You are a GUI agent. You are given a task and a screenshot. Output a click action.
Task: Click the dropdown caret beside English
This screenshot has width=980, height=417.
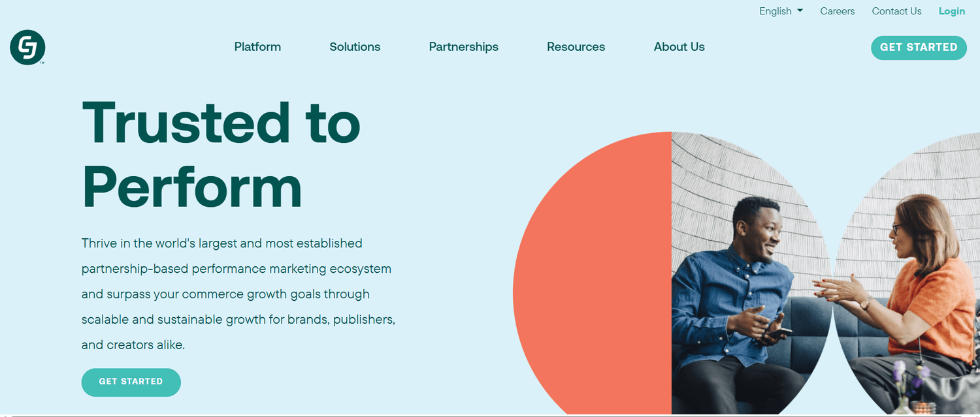[800, 10]
